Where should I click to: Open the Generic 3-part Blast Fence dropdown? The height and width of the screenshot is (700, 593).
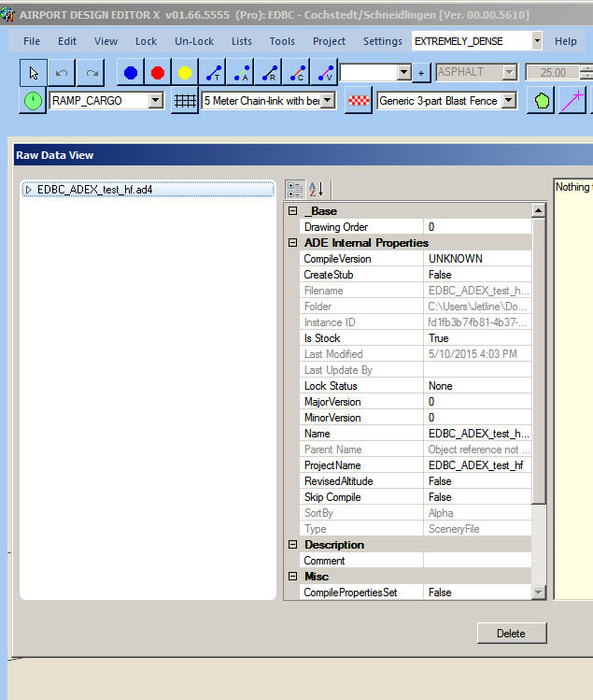point(509,101)
